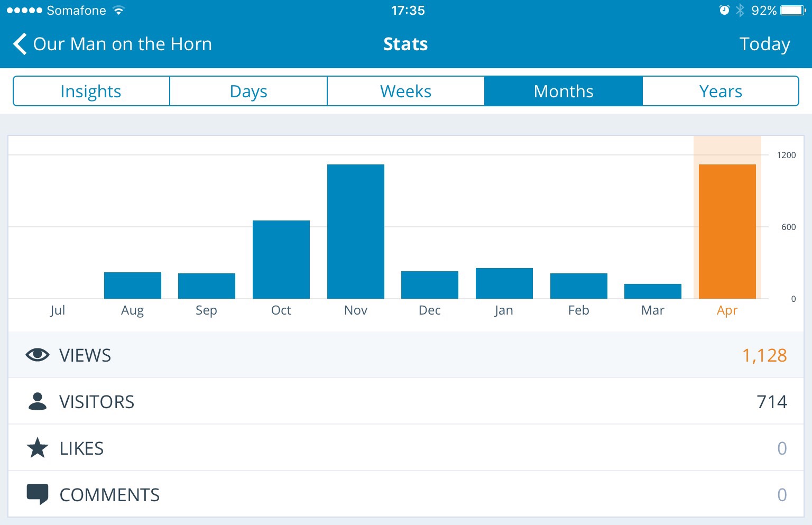
Task: Switch to the Weeks tab
Action: (x=405, y=91)
